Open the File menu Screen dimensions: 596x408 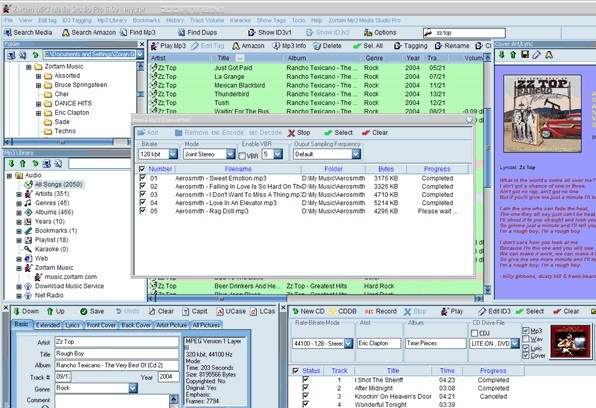coord(9,20)
